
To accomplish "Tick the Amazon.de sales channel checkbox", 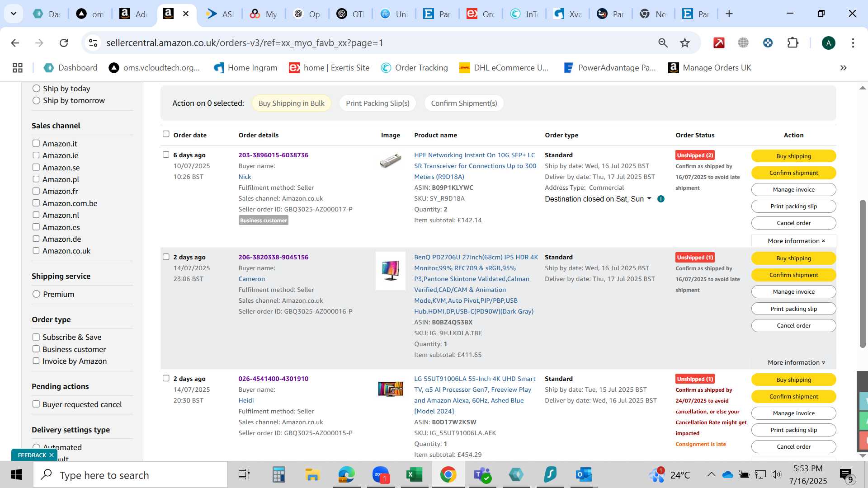I will tap(36, 239).
